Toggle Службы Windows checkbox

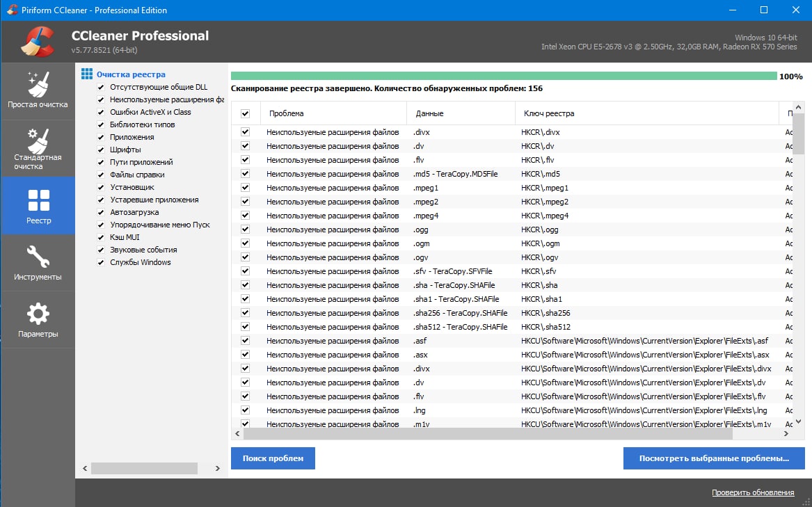[x=101, y=262]
